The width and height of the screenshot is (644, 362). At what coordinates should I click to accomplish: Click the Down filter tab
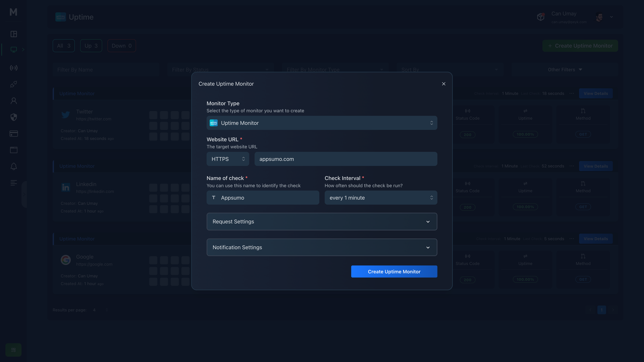(x=122, y=45)
